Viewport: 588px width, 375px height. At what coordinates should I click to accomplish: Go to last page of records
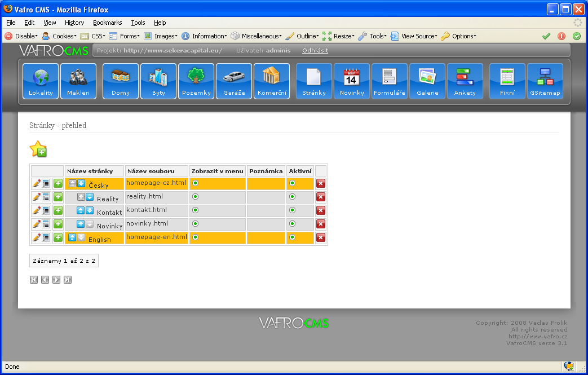[68, 280]
